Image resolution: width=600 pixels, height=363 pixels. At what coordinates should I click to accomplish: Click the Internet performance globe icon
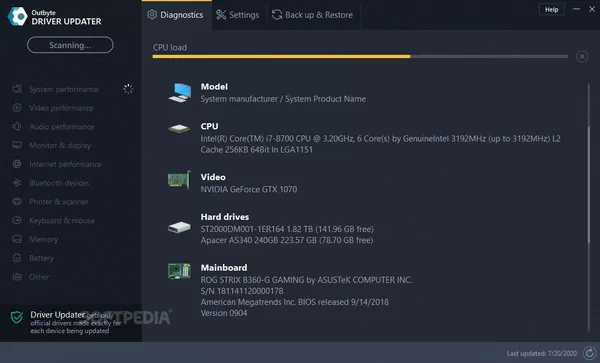[x=17, y=164]
